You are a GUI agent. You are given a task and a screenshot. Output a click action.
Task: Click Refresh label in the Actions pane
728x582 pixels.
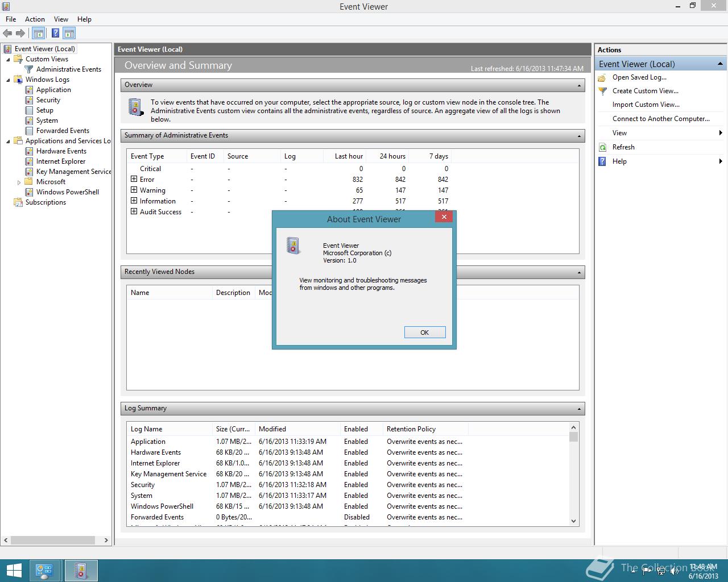(623, 147)
